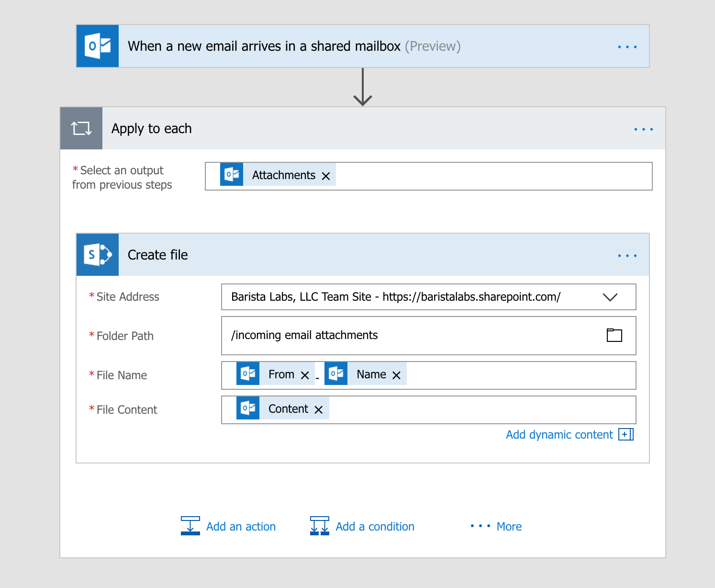The width and height of the screenshot is (715, 588).
Task: Click the plus icon beside Add dynamic content
Action: click(x=626, y=434)
